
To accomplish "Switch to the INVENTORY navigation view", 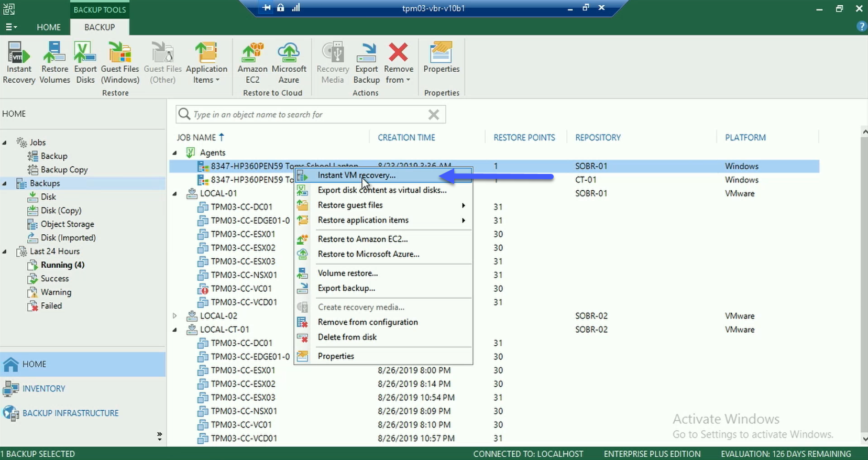I will [83, 388].
